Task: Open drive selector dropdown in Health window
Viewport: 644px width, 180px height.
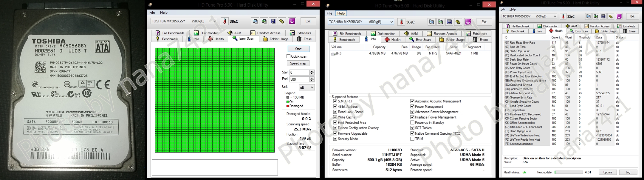Action: click(x=529, y=16)
